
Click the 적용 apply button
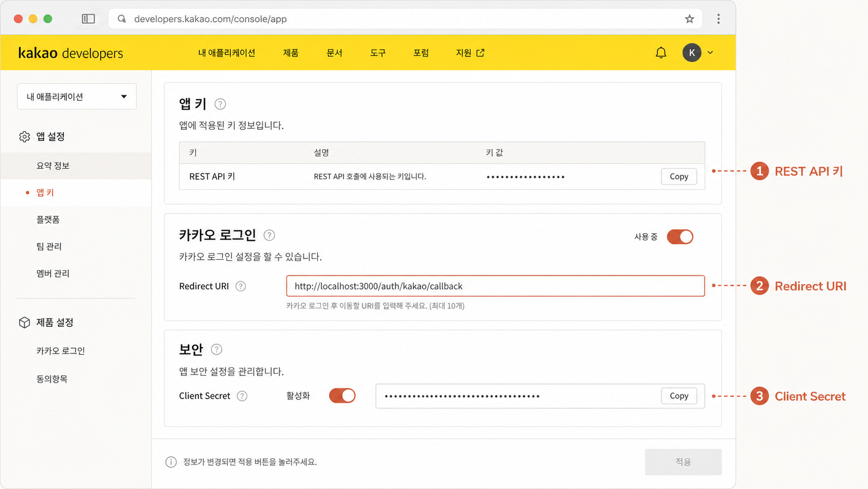click(x=683, y=462)
